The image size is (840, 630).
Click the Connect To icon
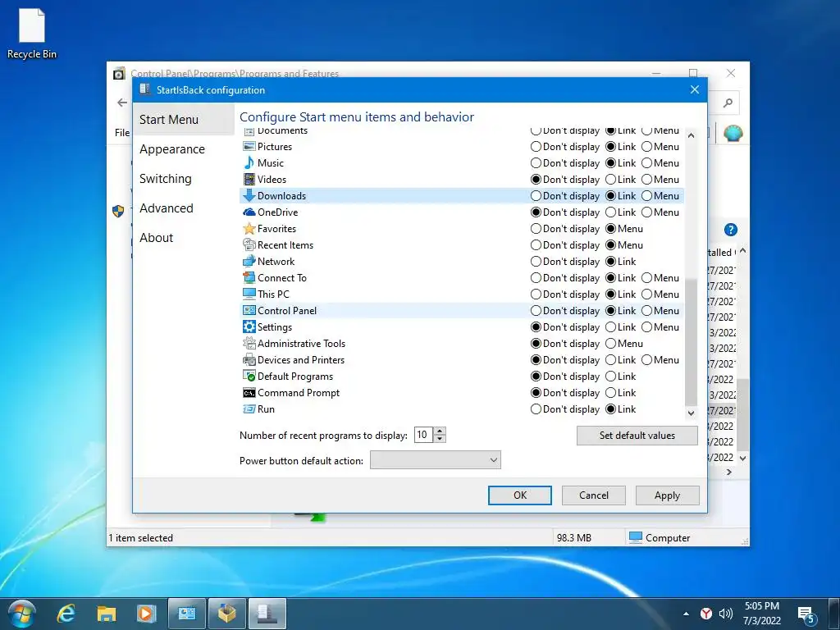pos(249,277)
